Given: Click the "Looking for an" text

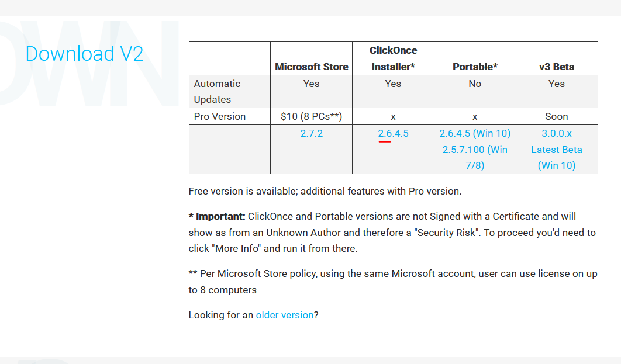Looking at the screenshot, I should click(221, 315).
